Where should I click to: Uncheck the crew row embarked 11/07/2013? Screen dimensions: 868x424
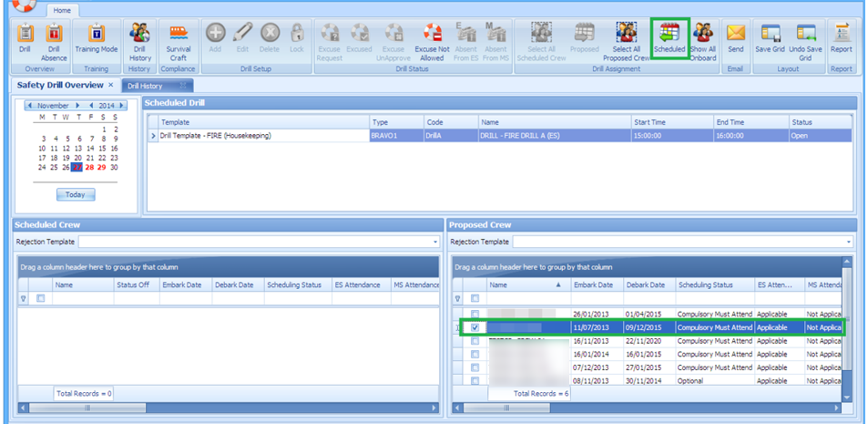pyautogui.click(x=475, y=327)
